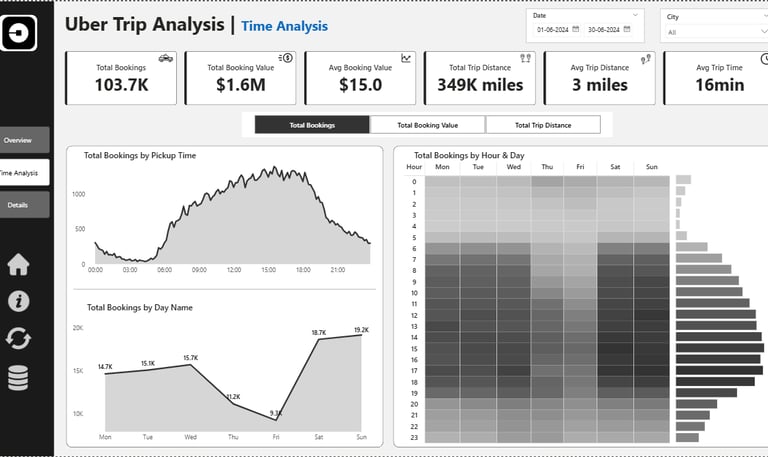Screen dimensions: 768x457
Task: Click the 15.7K Wednesday data label
Action: [191, 358]
